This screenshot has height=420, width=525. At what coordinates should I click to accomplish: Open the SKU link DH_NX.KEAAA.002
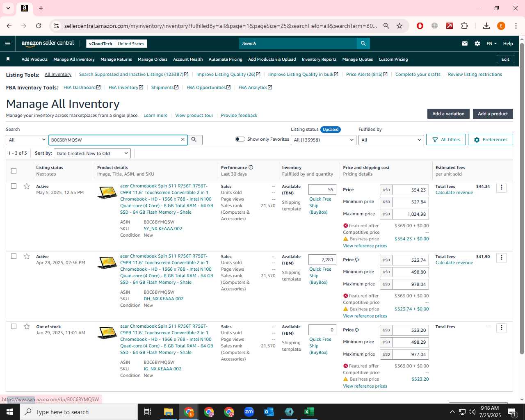pos(164,299)
